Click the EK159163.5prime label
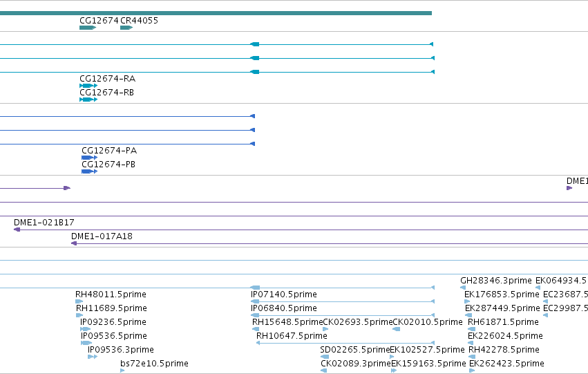588x374 pixels. pos(428,364)
